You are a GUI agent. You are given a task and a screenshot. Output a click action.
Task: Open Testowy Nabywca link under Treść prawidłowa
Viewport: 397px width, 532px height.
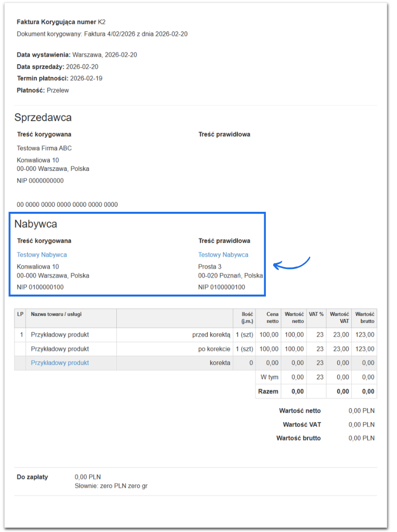pyautogui.click(x=223, y=255)
